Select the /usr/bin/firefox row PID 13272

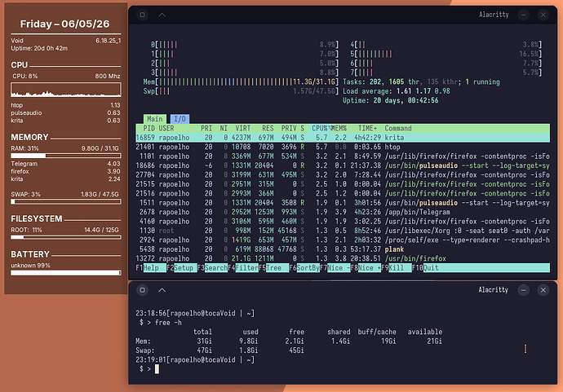(343, 258)
